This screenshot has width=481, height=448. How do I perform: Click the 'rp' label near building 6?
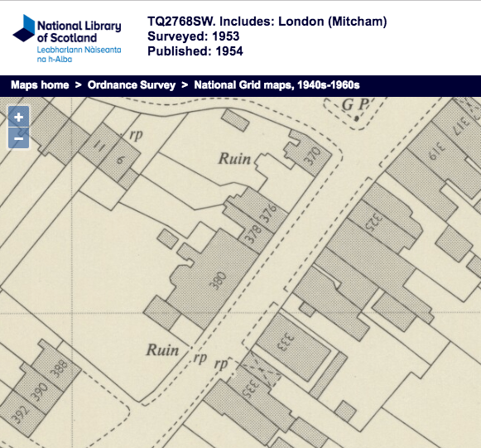[x=136, y=134]
